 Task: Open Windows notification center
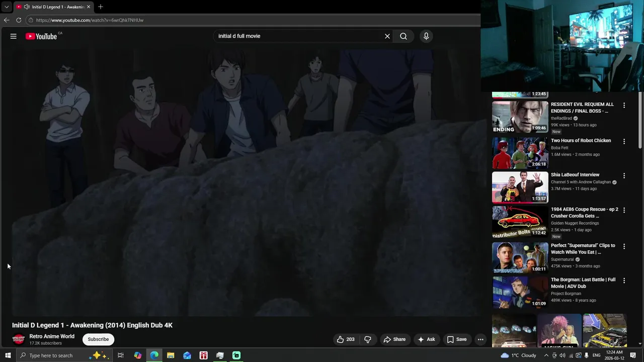[x=633, y=355]
